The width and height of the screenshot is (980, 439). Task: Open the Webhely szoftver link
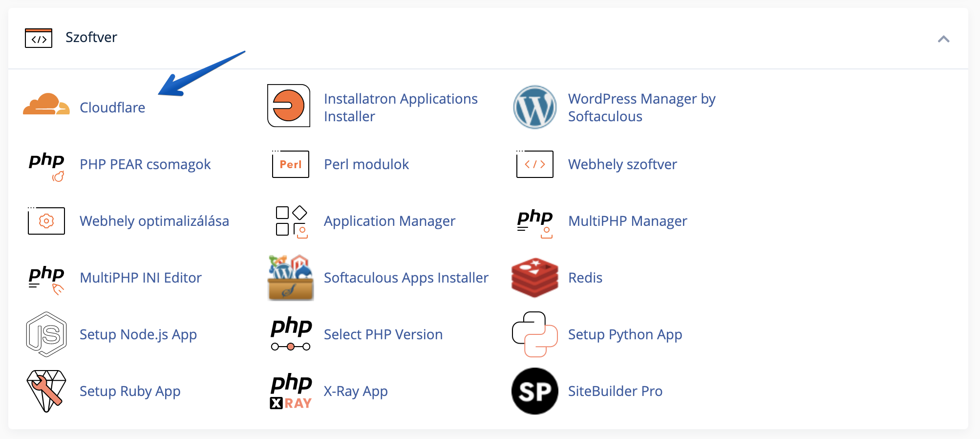622,164
